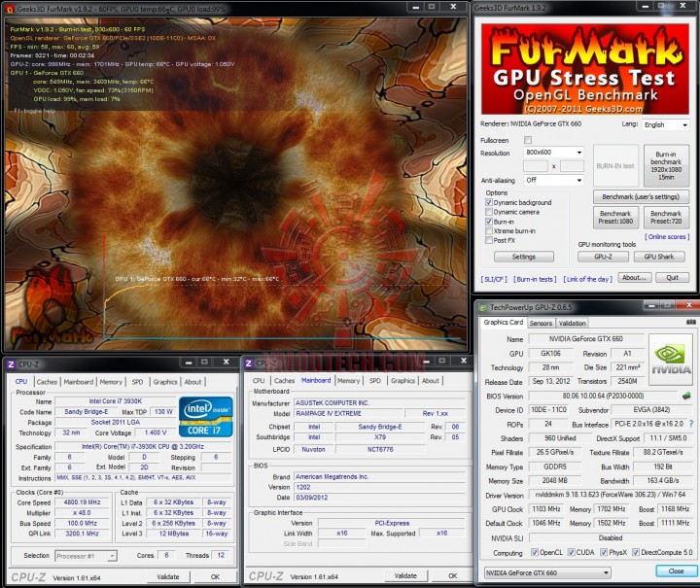Toggle PhysX checkbox in GPU-Z

[604, 552]
